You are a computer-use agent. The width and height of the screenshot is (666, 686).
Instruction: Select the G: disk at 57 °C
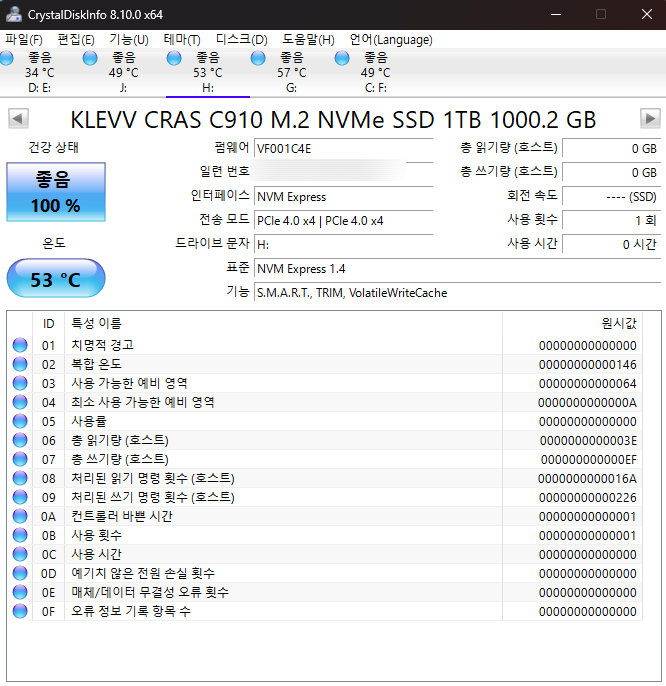click(292, 73)
